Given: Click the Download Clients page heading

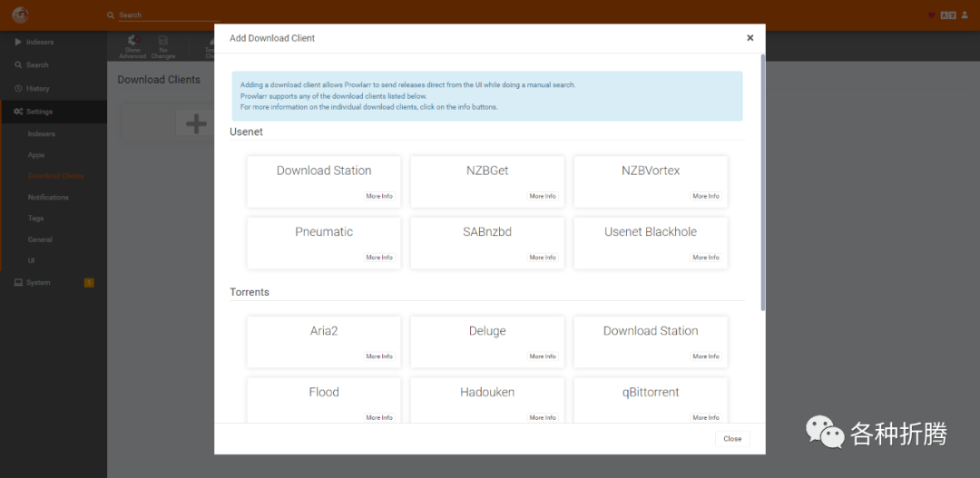Looking at the screenshot, I should tap(159, 80).
